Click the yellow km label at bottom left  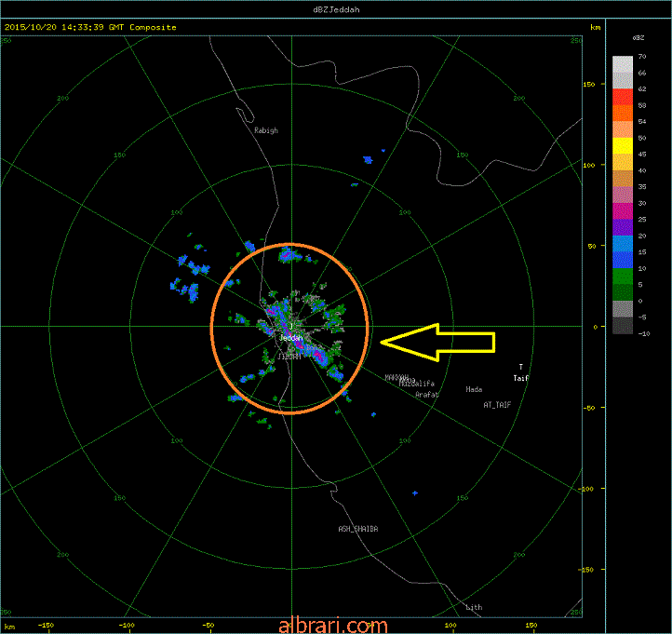9,627
